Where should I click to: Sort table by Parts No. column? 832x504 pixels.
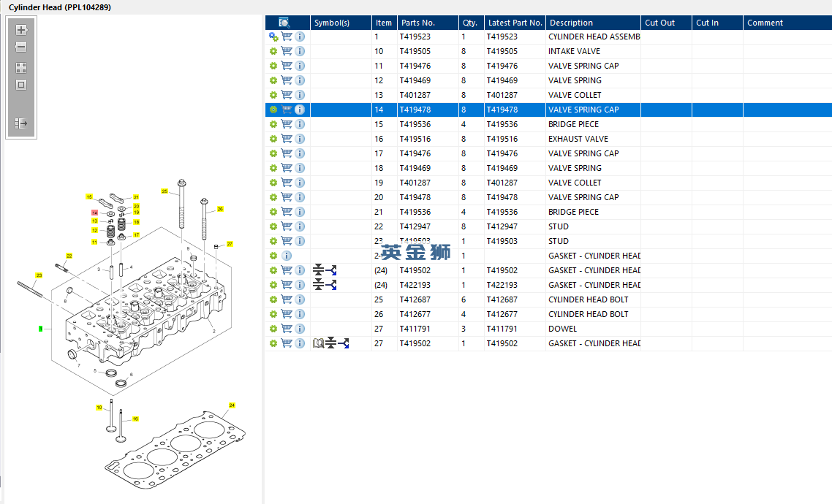pos(418,23)
